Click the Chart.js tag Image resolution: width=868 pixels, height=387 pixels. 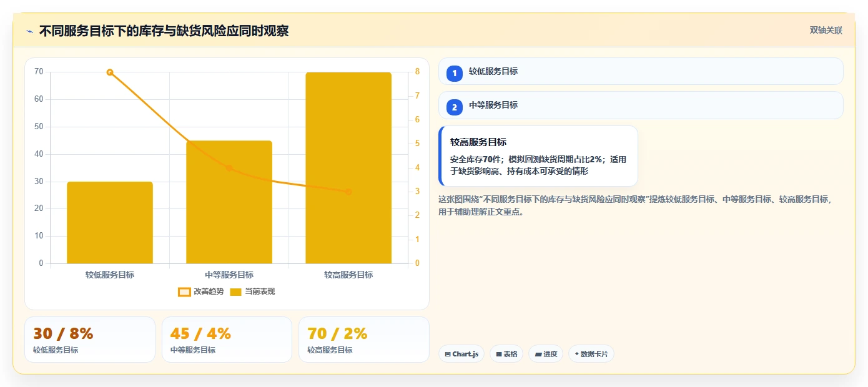pyautogui.click(x=461, y=354)
